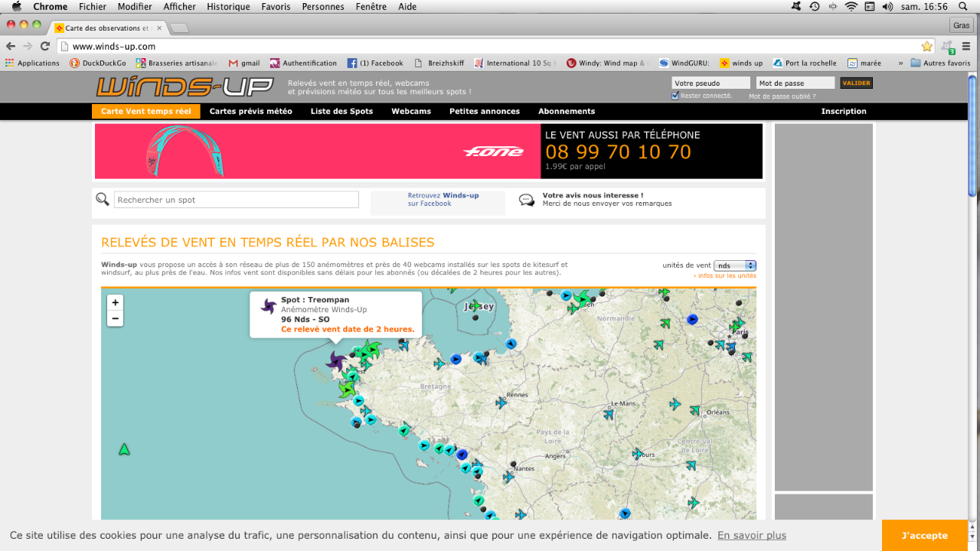
Task: Accept cookies with J'accepte
Action: pos(925,536)
